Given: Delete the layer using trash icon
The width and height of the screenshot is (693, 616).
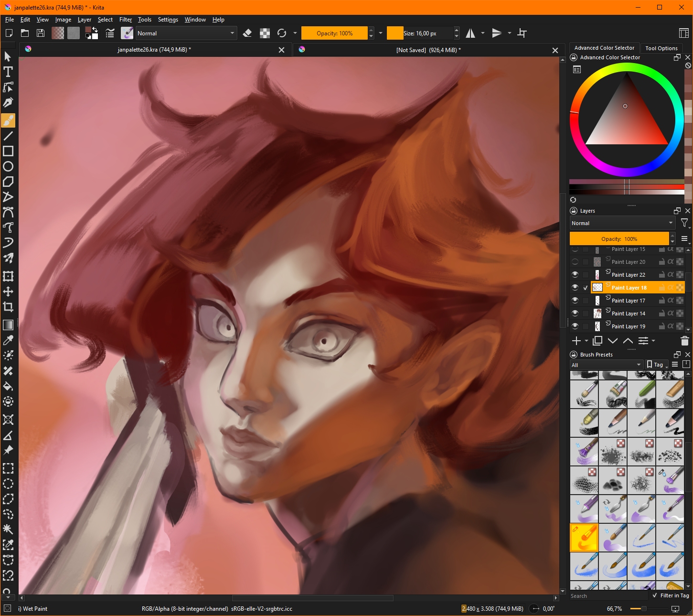Looking at the screenshot, I should pos(684,341).
